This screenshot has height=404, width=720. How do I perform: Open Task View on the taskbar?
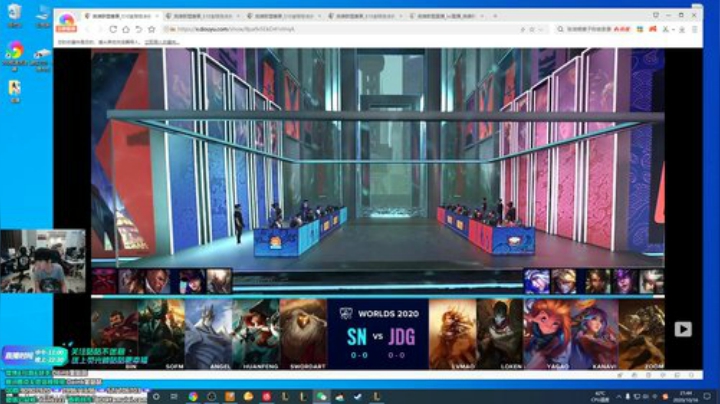pyautogui.click(x=174, y=396)
